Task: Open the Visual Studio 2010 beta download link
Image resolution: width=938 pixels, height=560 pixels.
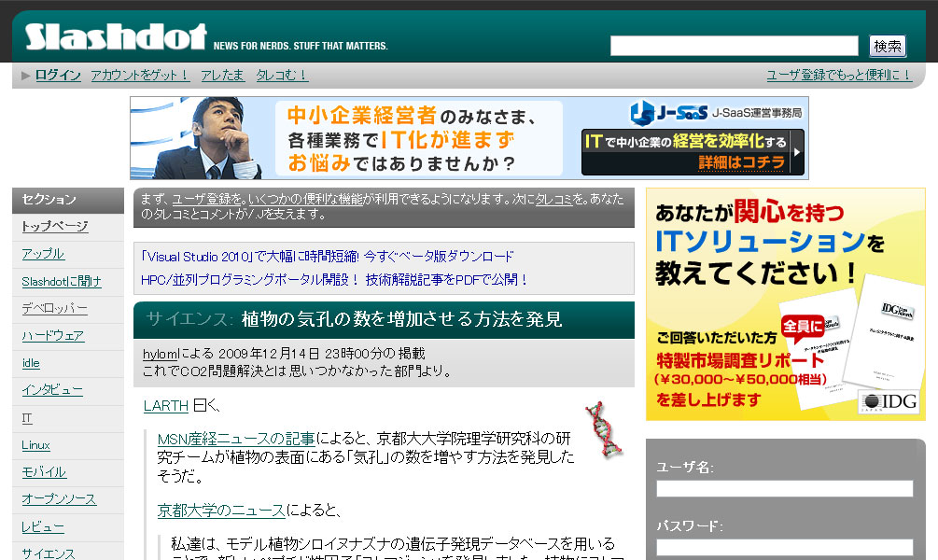Action: [x=328, y=257]
